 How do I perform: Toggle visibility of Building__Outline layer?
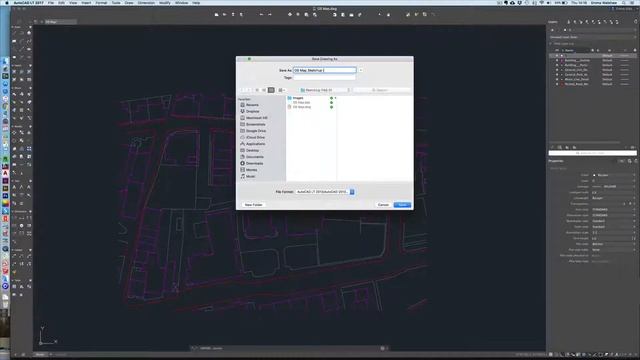coord(557,60)
